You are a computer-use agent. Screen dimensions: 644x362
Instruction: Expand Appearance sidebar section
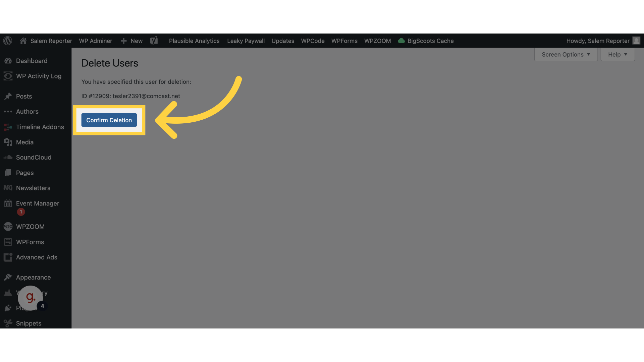click(x=33, y=278)
